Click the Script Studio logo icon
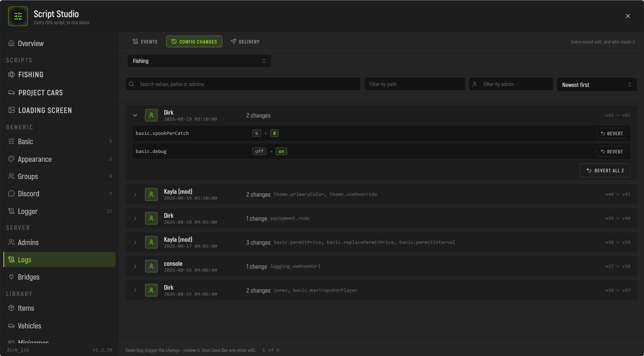 18,16
